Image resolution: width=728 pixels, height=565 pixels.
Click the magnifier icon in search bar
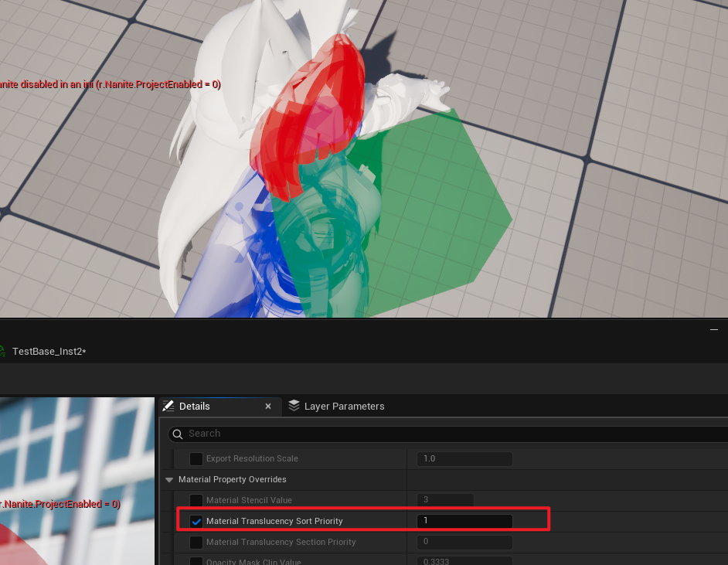point(178,434)
